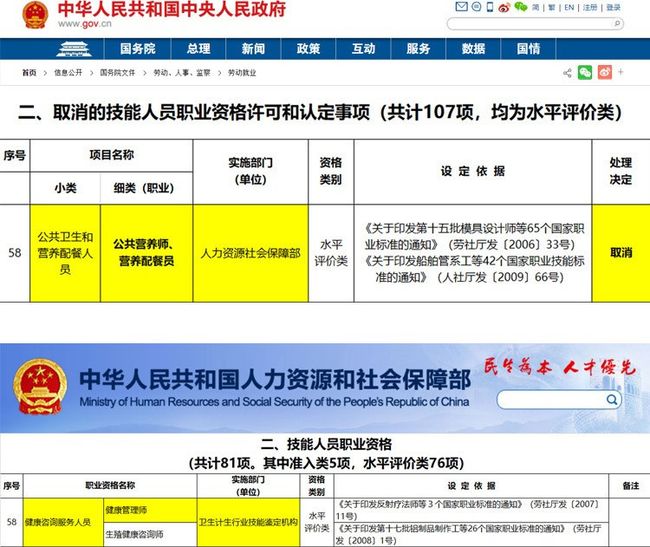Open the mail envelope icon at top
Image resolution: width=650 pixels, height=547 pixels.
[461, 7]
